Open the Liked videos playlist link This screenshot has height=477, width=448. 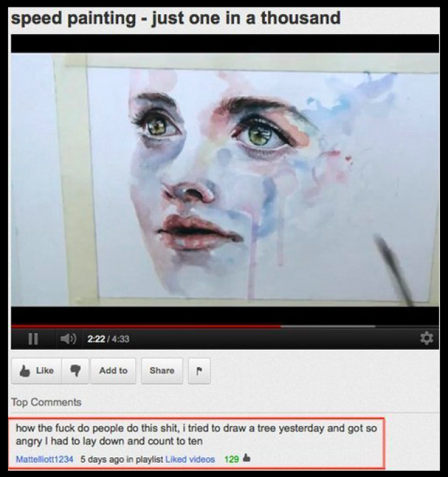click(190, 459)
